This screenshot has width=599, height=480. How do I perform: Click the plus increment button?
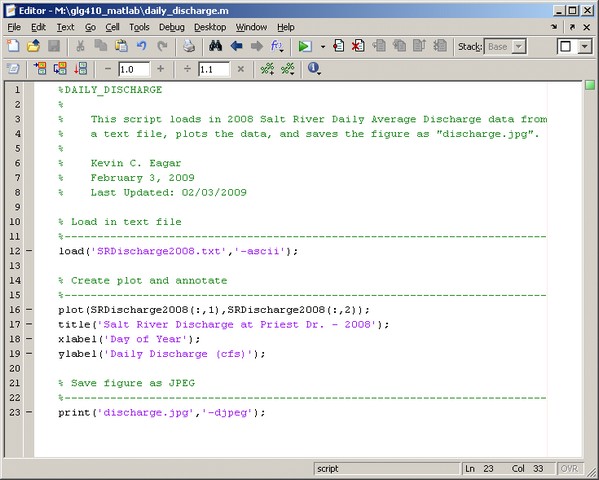[x=160, y=69]
